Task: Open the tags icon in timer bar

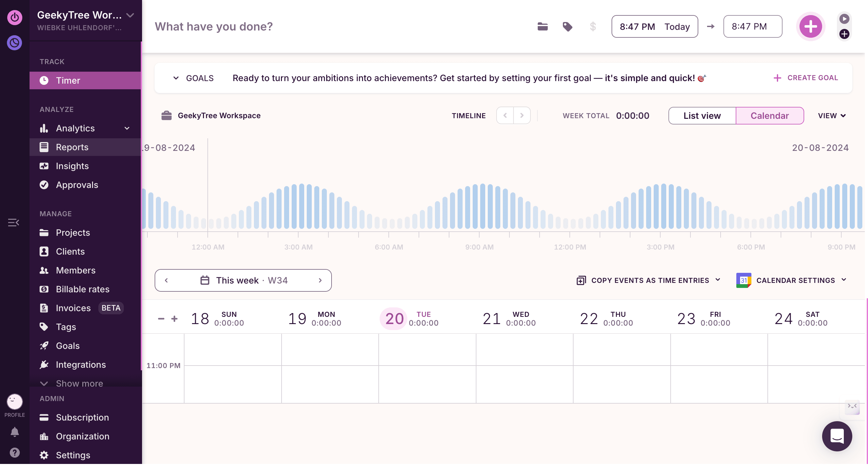Action: click(568, 26)
